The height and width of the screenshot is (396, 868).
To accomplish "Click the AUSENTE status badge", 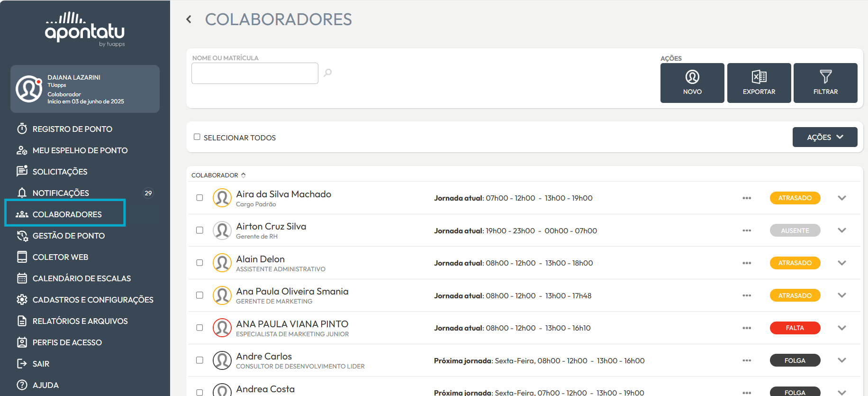I will pos(795,230).
